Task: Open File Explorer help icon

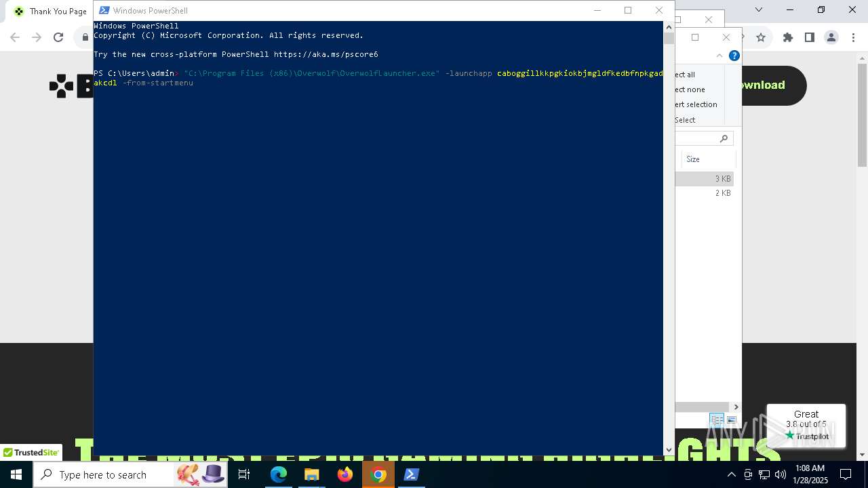Action: click(x=734, y=56)
